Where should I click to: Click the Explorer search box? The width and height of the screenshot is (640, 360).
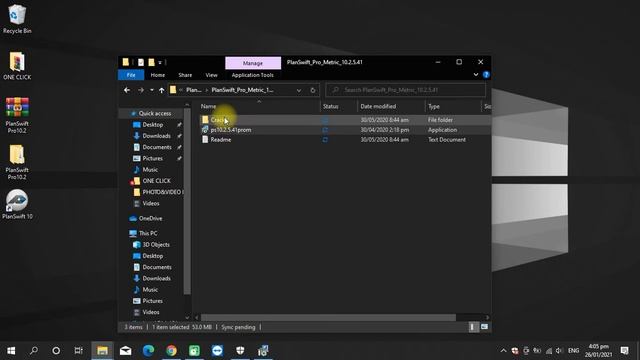tap(405, 90)
